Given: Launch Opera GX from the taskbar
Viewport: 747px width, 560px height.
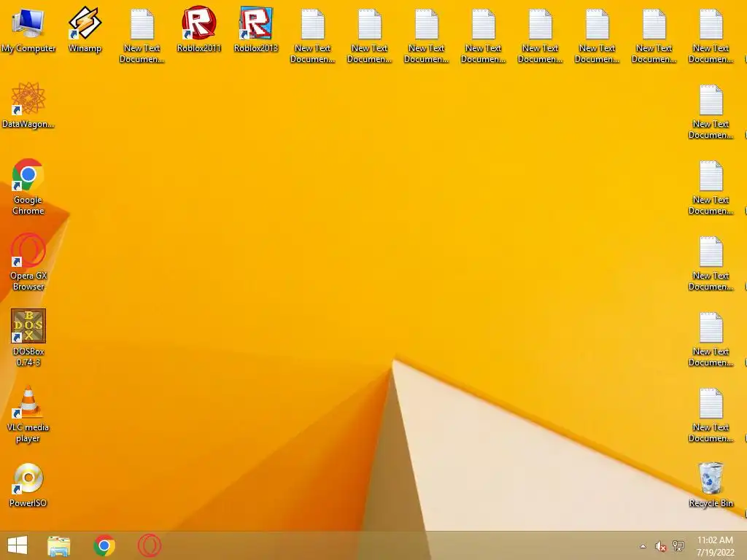Looking at the screenshot, I should (x=150, y=545).
